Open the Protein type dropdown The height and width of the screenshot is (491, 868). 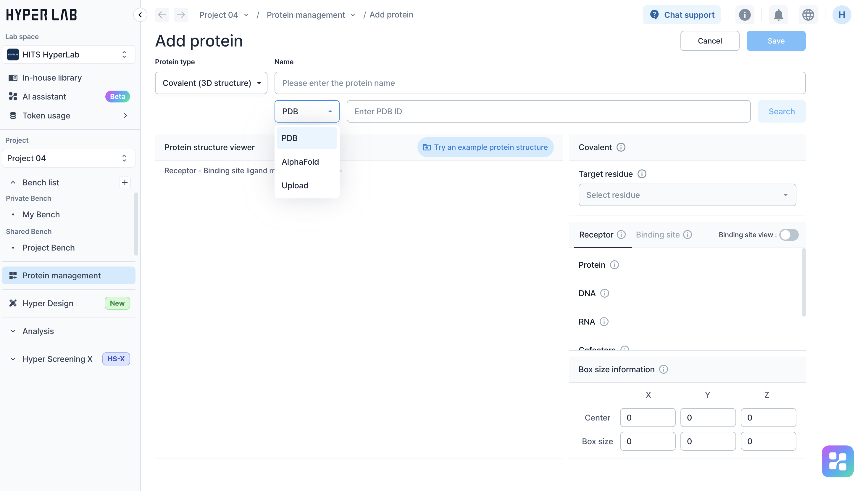click(x=211, y=83)
